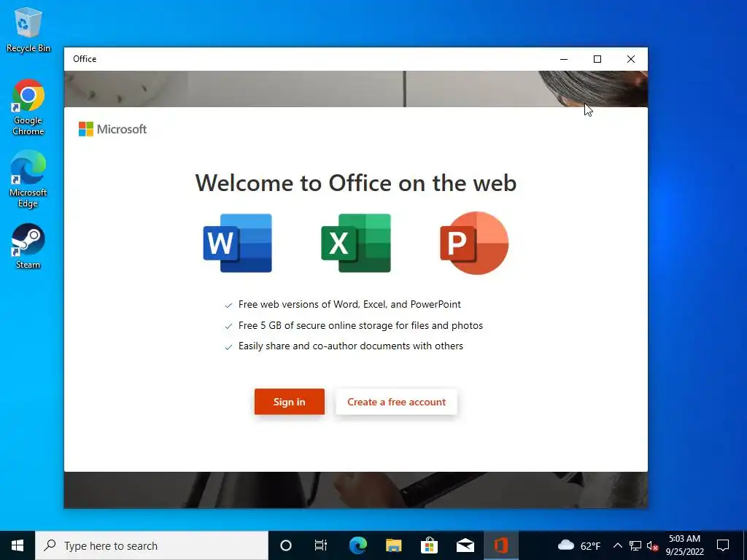Click the PowerPoint app icon
This screenshot has height=560, width=747.
point(474,243)
